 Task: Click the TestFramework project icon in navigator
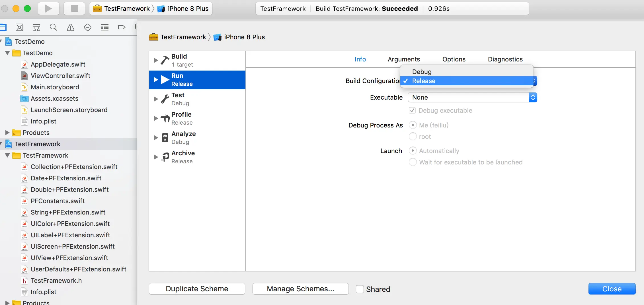pos(9,144)
